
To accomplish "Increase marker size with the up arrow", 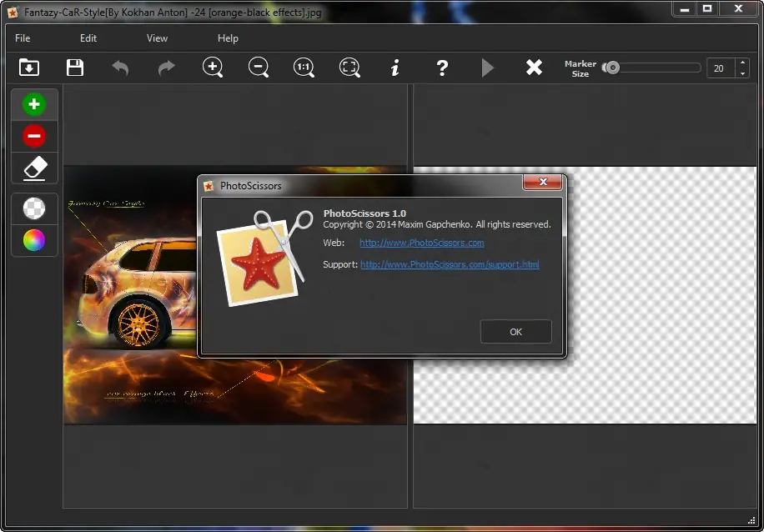I will point(742,63).
